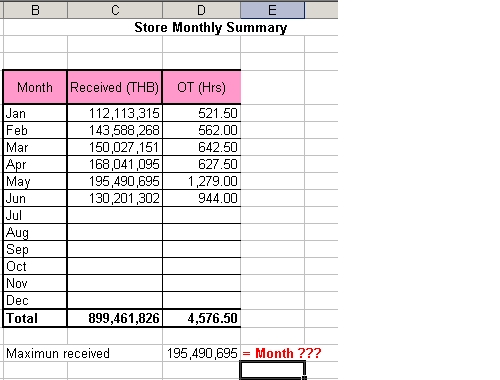Viewport: 500px width, 380px height.
Task: Select the Jun month label cell
Action: point(35,198)
